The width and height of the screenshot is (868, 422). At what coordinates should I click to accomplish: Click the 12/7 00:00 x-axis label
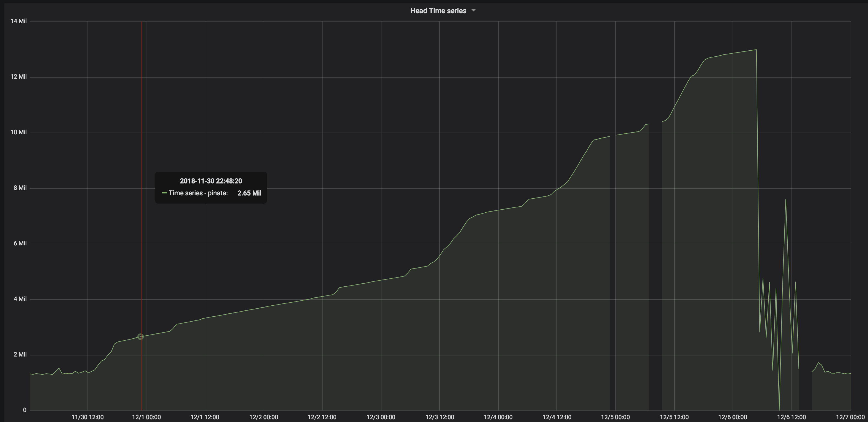click(x=850, y=417)
